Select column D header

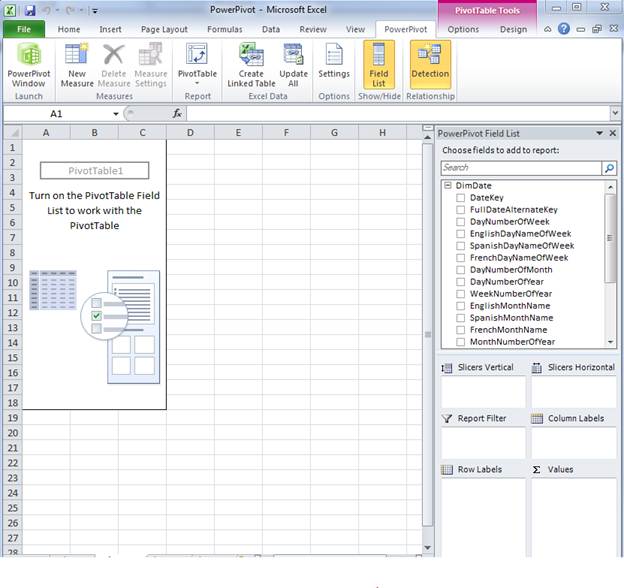[x=190, y=132]
